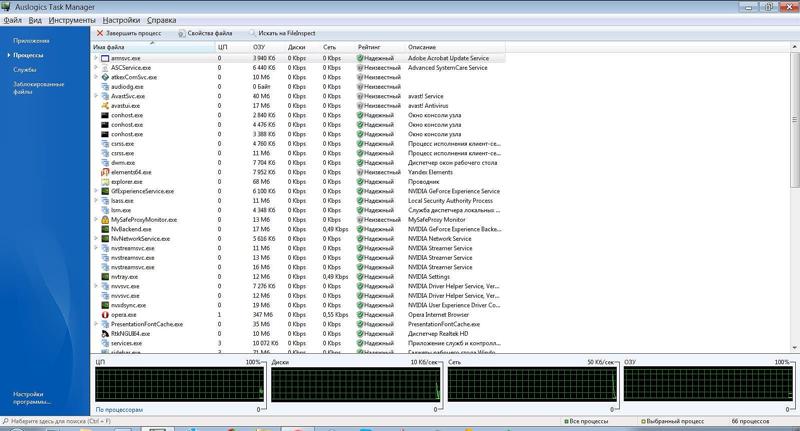Click the unknown rating badge for ASCService.exe
Viewport: 800px width, 431px height.
[x=360, y=68]
